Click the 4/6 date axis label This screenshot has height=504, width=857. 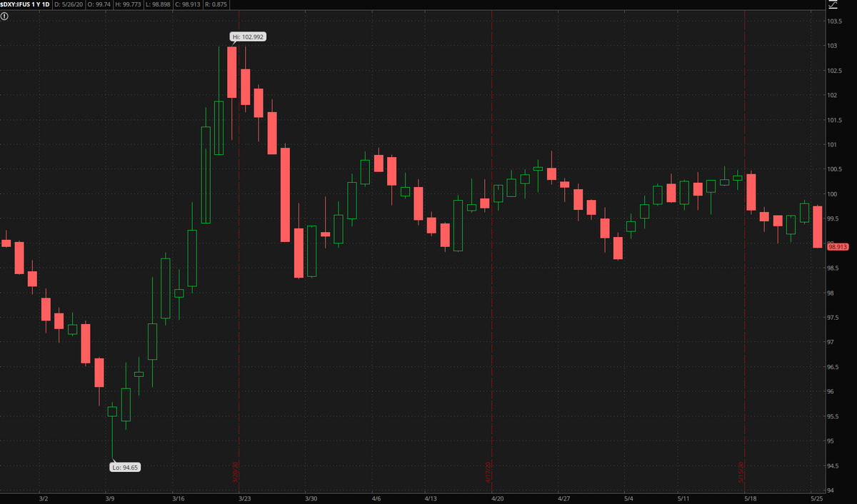[x=376, y=499]
